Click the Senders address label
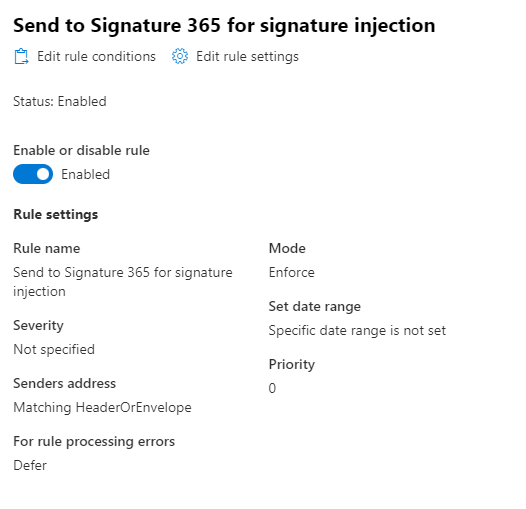 click(64, 383)
